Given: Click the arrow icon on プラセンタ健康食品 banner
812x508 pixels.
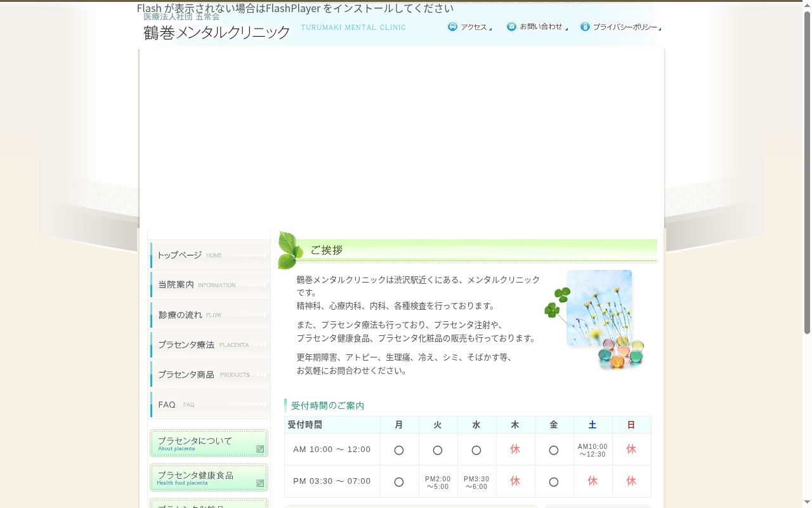Looking at the screenshot, I should point(260,483).
